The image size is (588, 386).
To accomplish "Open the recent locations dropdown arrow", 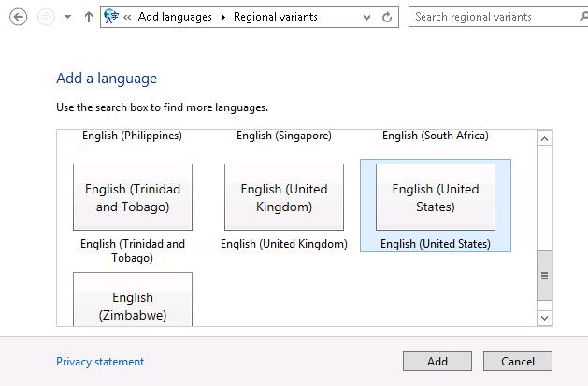I will point(67,17).
